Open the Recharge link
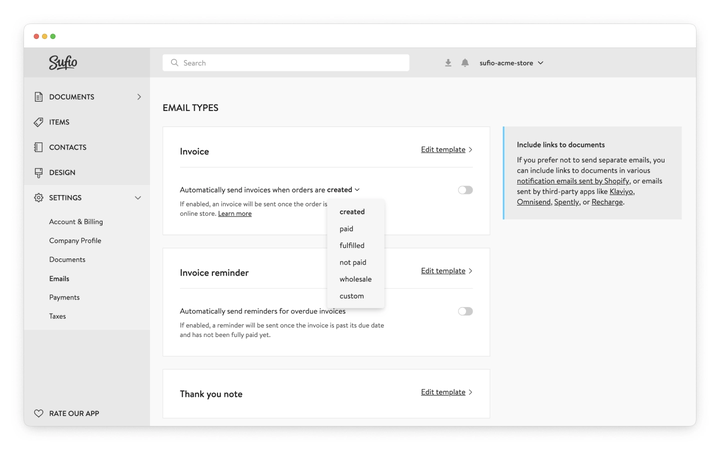Viewport: 720px width, 450px height. [607, 202]
